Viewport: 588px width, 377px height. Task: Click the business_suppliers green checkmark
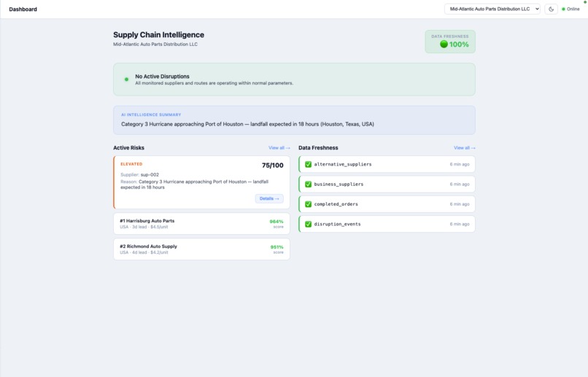point(309,184)
